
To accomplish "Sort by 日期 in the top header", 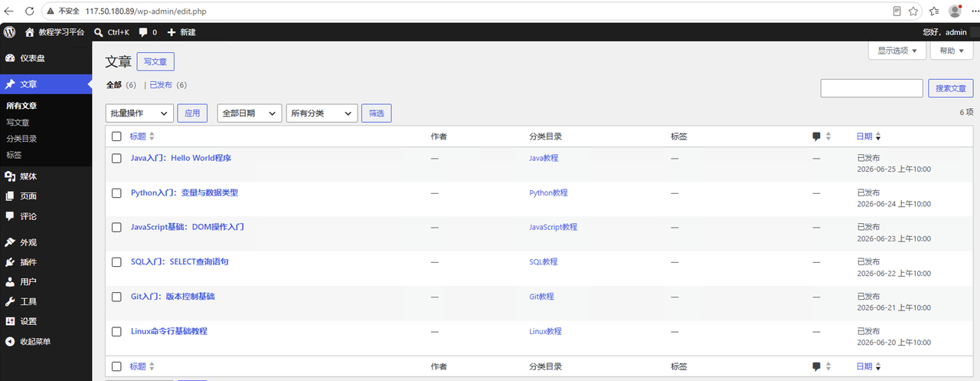I will click(x=868, y=136).
